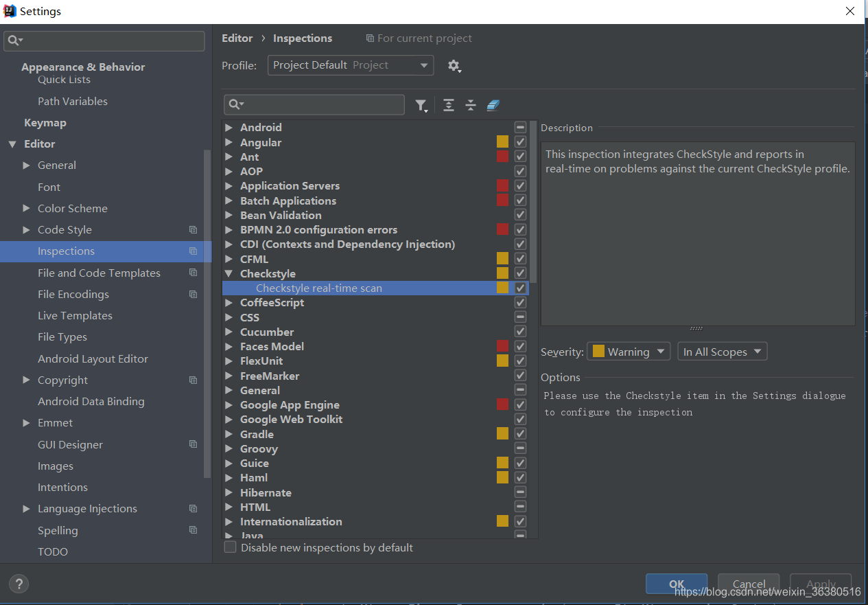Click the Collapse All tree icon
The height and width of the screenshot is (605, 868).
pos(471,105)
